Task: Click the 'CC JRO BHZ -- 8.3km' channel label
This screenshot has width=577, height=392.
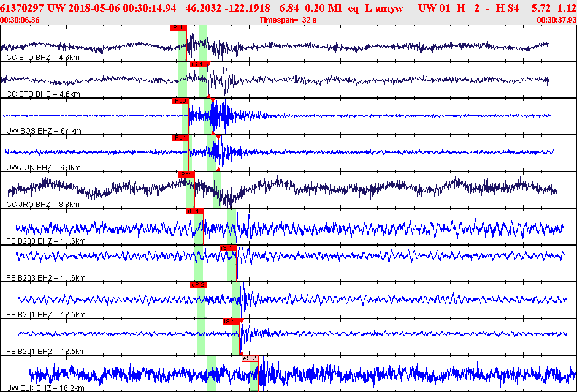Action: (43, 205)
